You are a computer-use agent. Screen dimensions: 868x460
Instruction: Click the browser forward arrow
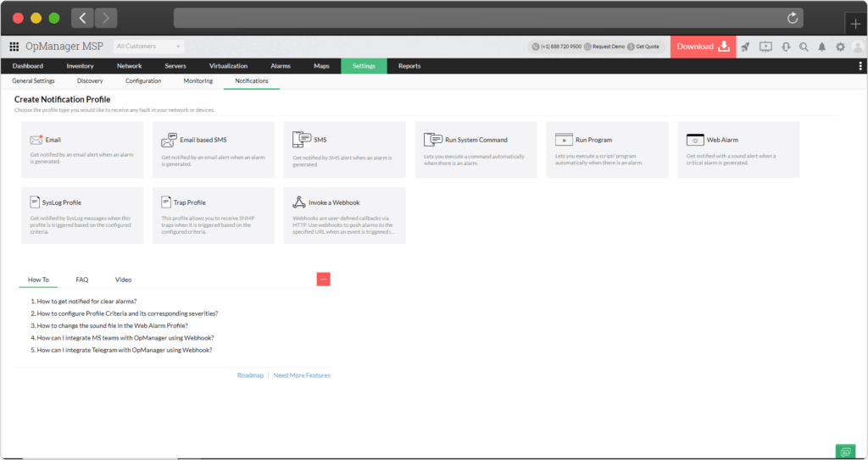point(106,19)
